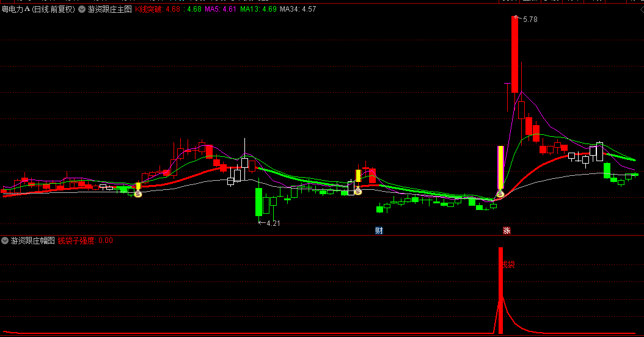Select the 游资跟庄幅图 indicator name
This screenshot has height=337, width=644.
tap(33, 241)
